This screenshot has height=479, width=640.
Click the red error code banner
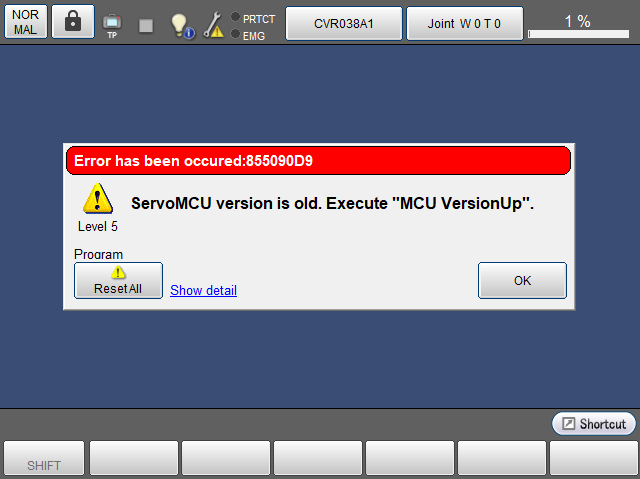coord(318,161)
